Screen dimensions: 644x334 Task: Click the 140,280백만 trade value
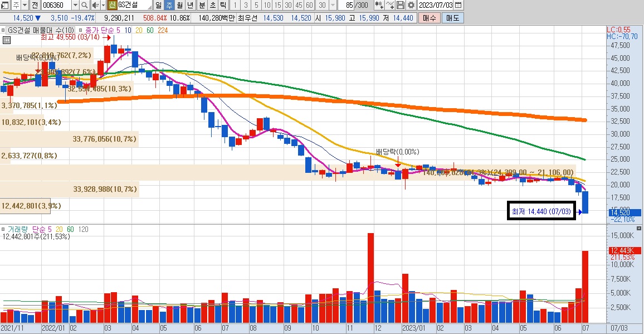click(217, 18)
